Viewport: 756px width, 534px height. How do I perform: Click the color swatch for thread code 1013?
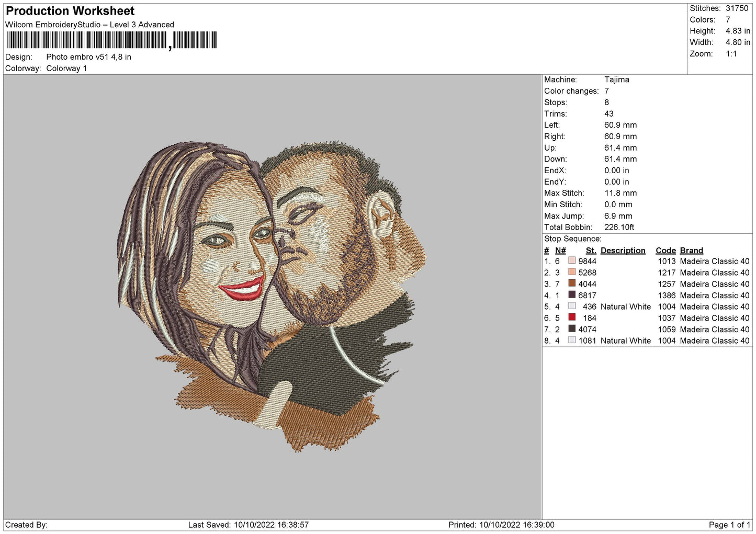pos(572,261)
